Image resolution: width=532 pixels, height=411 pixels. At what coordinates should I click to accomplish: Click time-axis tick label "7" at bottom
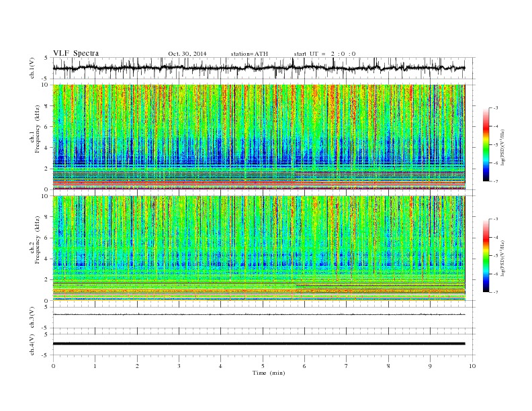(347, 366)
